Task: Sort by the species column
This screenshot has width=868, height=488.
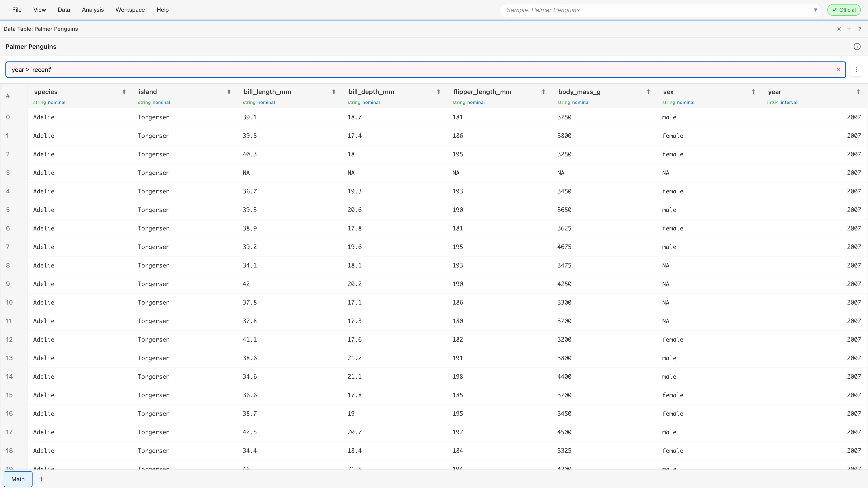Action: click(x=124, y=91)
